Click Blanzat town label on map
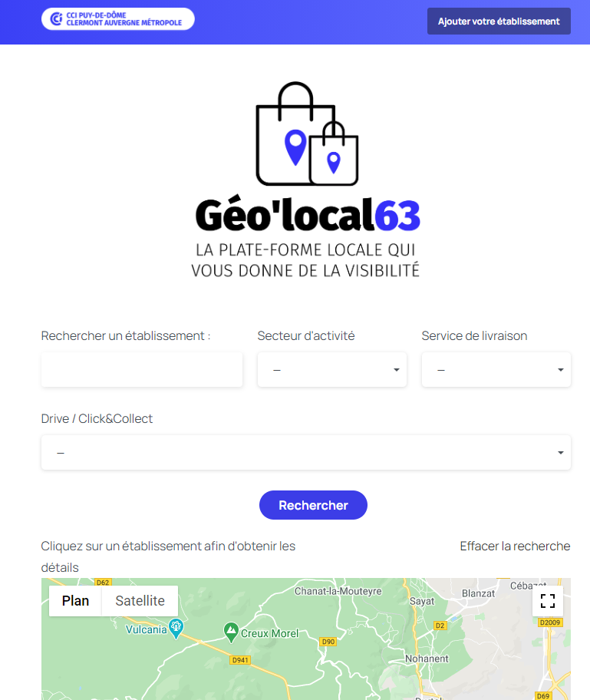 pyautogui.click(x=478, y=593)
